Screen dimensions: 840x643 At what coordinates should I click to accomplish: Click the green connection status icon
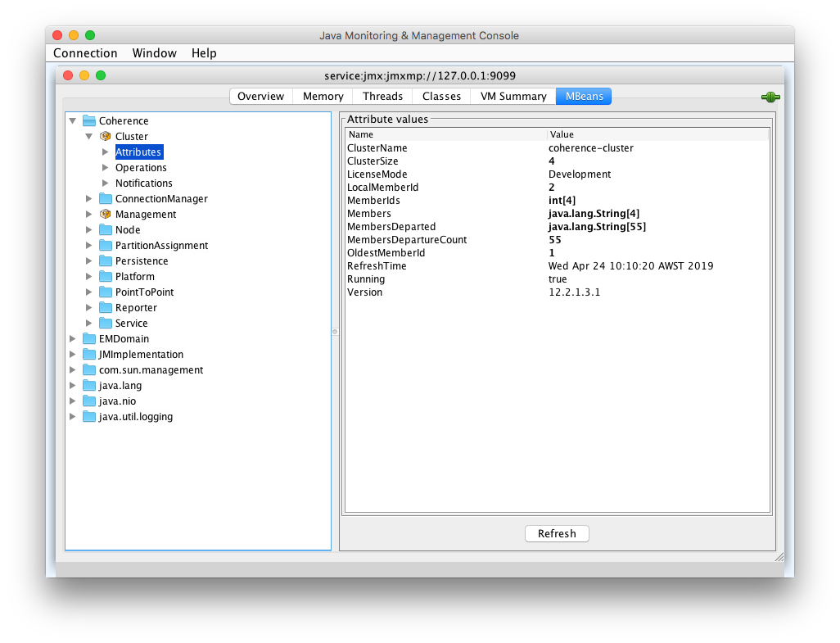pos(770,97)
